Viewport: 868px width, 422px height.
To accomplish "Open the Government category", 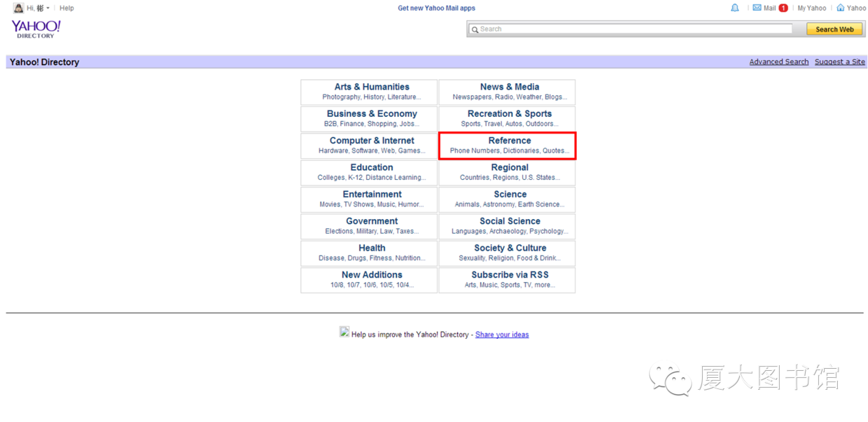I will (x=372, y=221).
